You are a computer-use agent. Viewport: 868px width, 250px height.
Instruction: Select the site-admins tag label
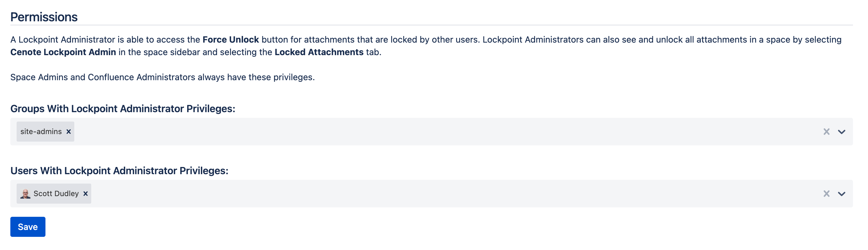(41, 131)
